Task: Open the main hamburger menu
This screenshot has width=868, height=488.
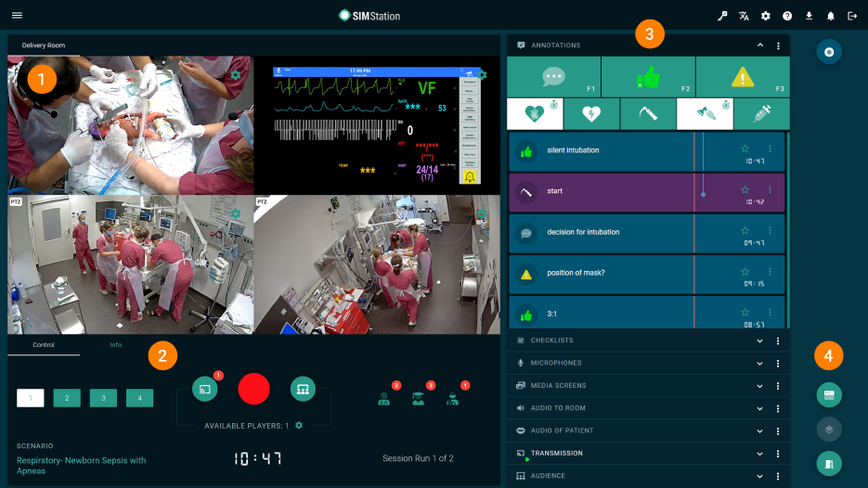Action: point(17,16)
